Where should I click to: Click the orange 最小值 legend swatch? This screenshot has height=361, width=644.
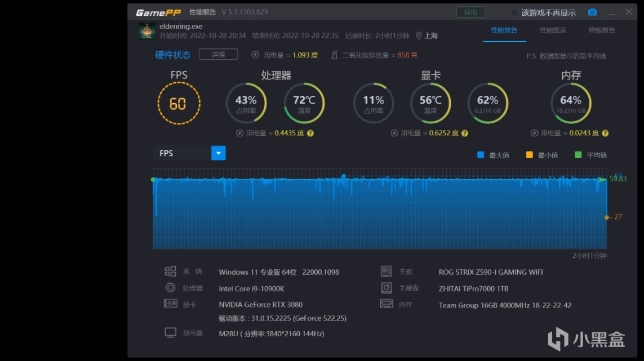pyautogui.click(x=530, y=155)
